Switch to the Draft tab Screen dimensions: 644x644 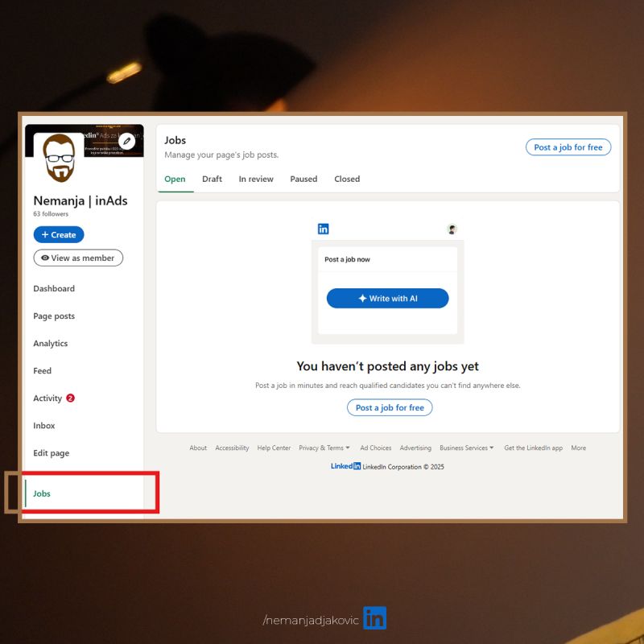point(212,180)
